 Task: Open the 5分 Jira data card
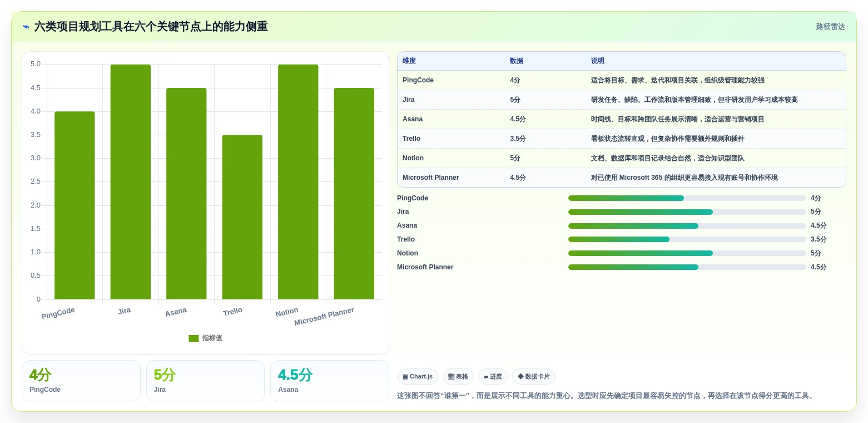(x=205, y=381)
